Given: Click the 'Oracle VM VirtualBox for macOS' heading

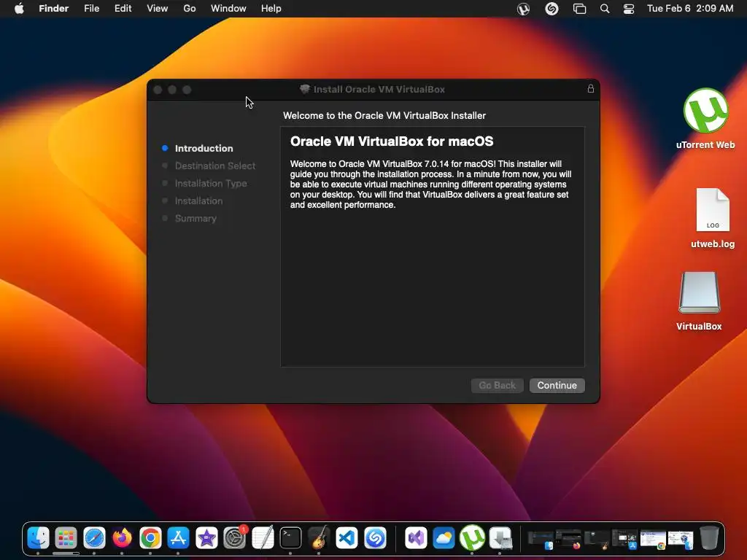Looking at the screenshot, I should [x=392, y=141].
